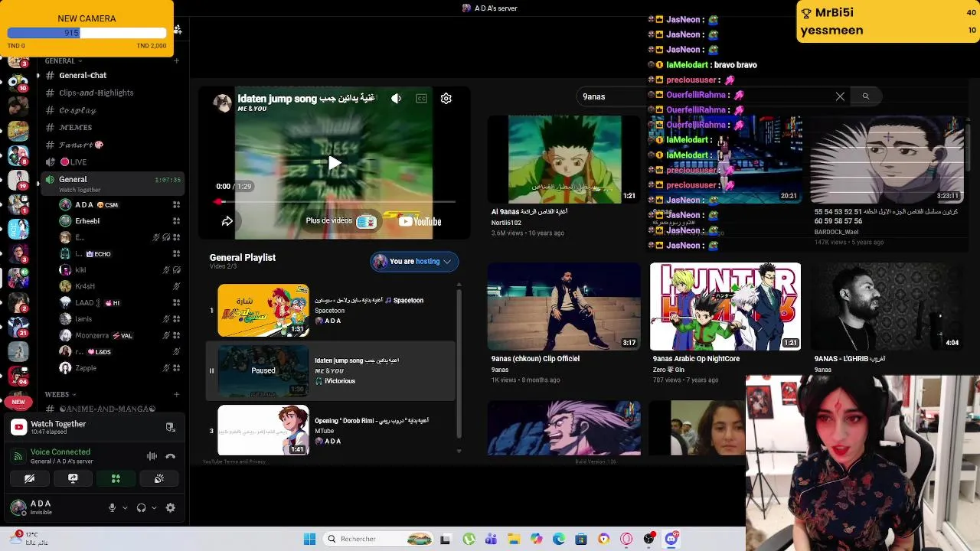Open headphone output options arrow
The height and width of the screenshot is (551, 980).
pos(154,507)
